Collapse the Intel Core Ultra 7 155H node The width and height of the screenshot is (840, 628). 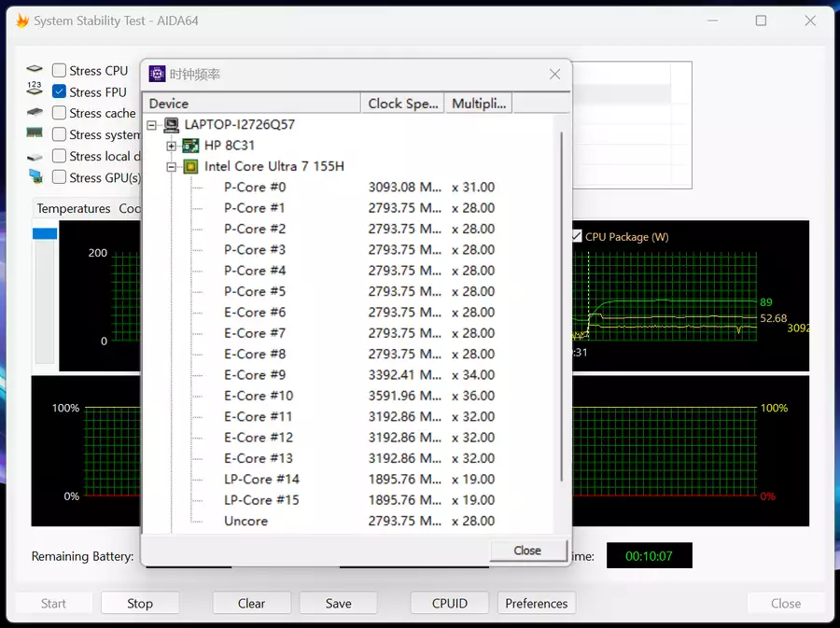tap(172, 167)
